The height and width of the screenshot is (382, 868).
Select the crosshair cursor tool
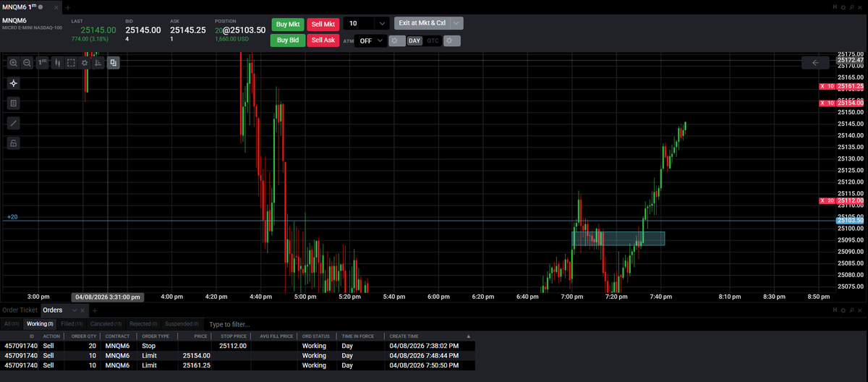tap(14, 83)
